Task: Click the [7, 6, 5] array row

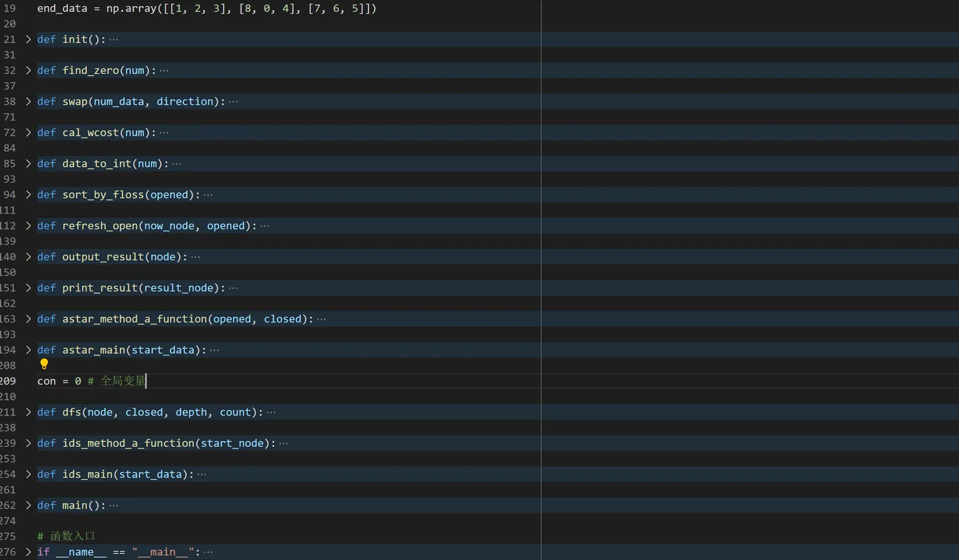Action: [336, 8]
